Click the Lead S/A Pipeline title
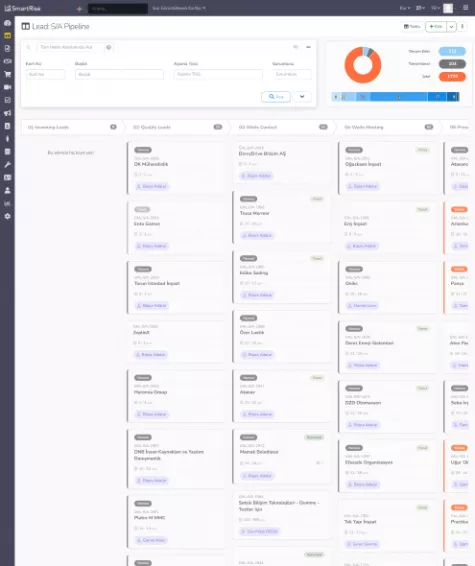475x566 pixels. [x=60, y=26]
